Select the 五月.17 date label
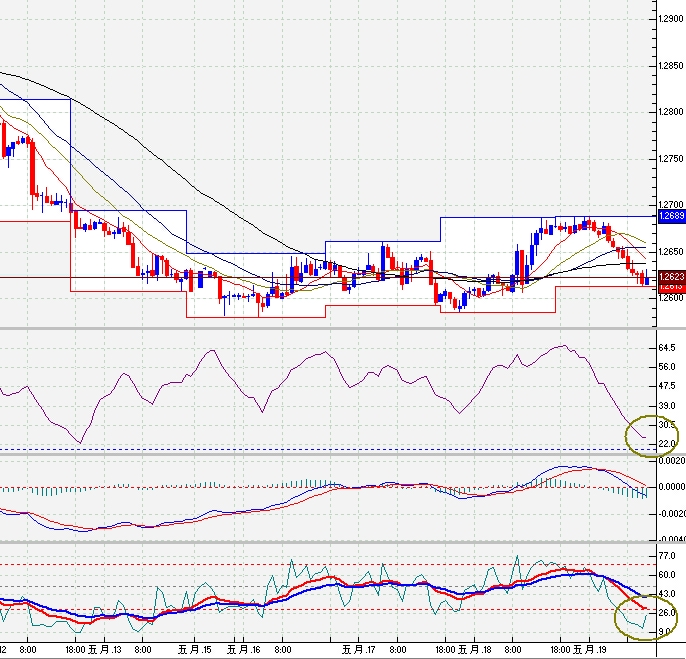This screenshot has height=659, width=686. click(358, 649)
